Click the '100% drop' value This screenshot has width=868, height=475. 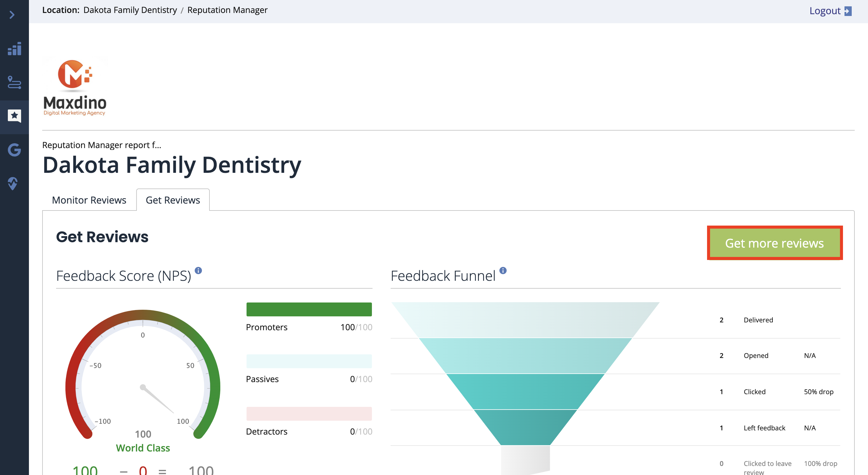coord(820,464)
